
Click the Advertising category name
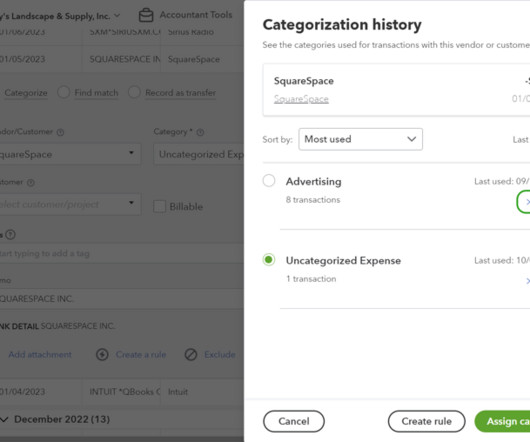point(313,181)
